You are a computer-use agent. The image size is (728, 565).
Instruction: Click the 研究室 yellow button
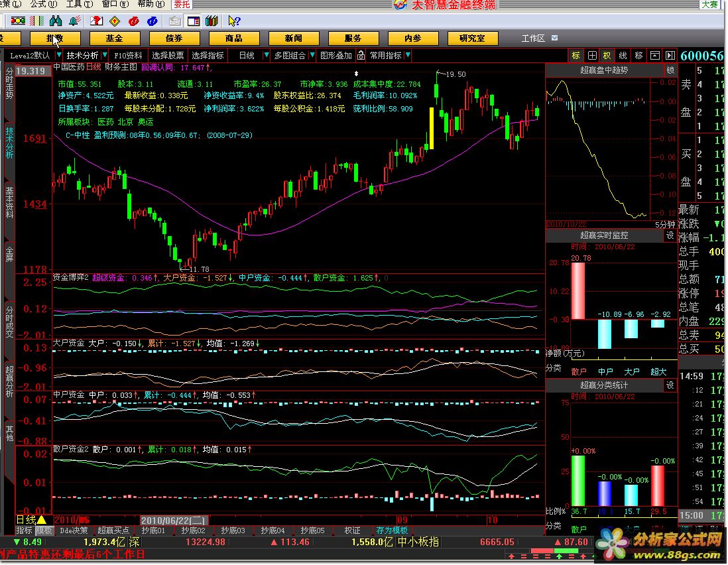pyautogui.click(x=473, y=38)
